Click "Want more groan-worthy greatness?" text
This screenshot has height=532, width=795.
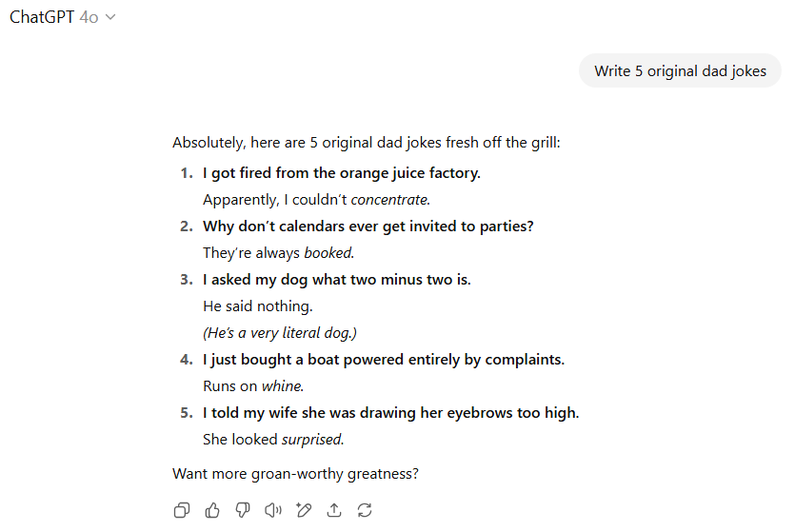click(x=295, y=474)
